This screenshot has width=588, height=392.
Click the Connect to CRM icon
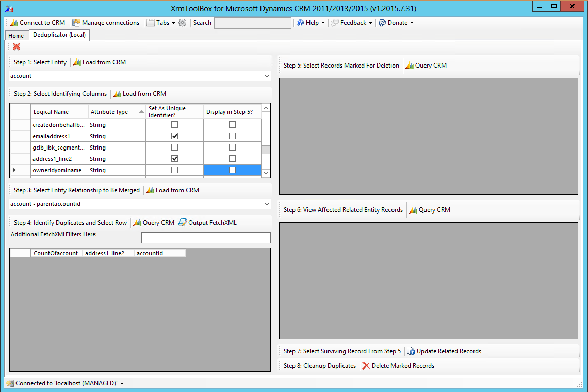[14, 23]
